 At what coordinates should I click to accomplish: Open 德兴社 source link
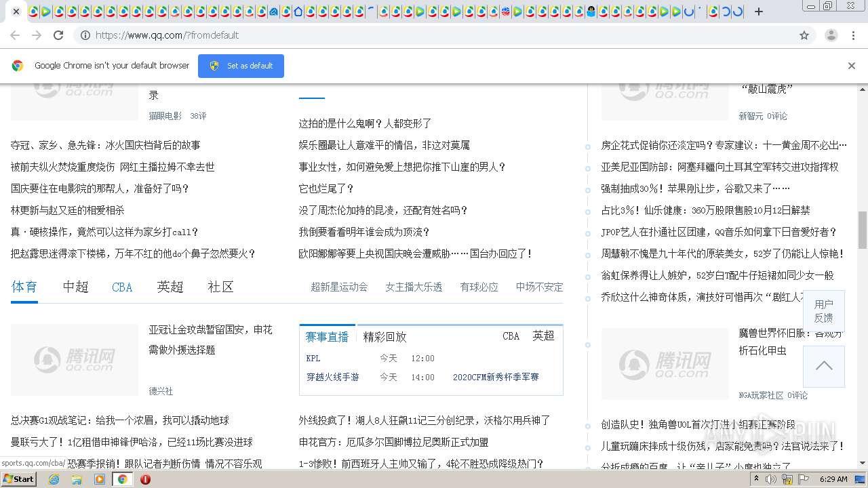pos(161,391)
